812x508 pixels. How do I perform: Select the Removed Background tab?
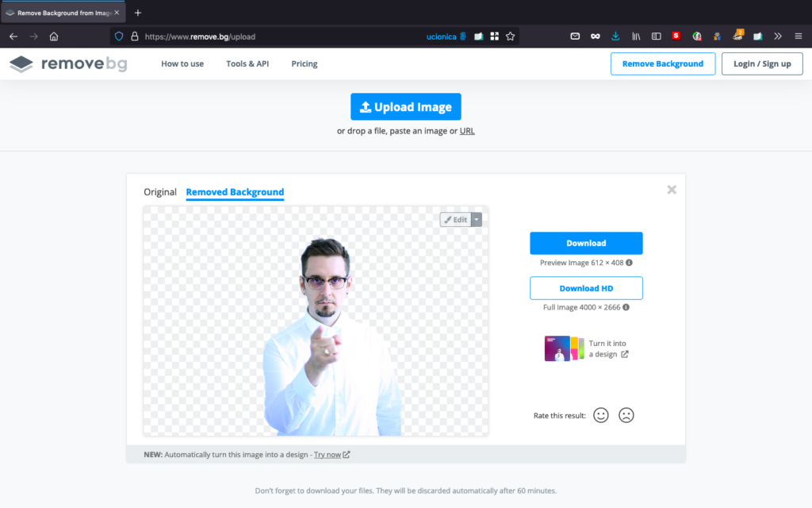235,192
